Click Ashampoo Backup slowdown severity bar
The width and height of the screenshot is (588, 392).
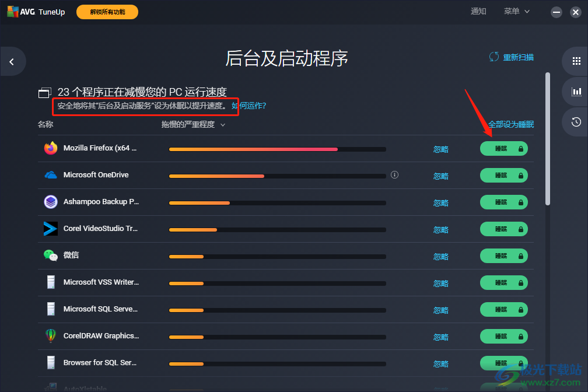click(x=278, y=203)
